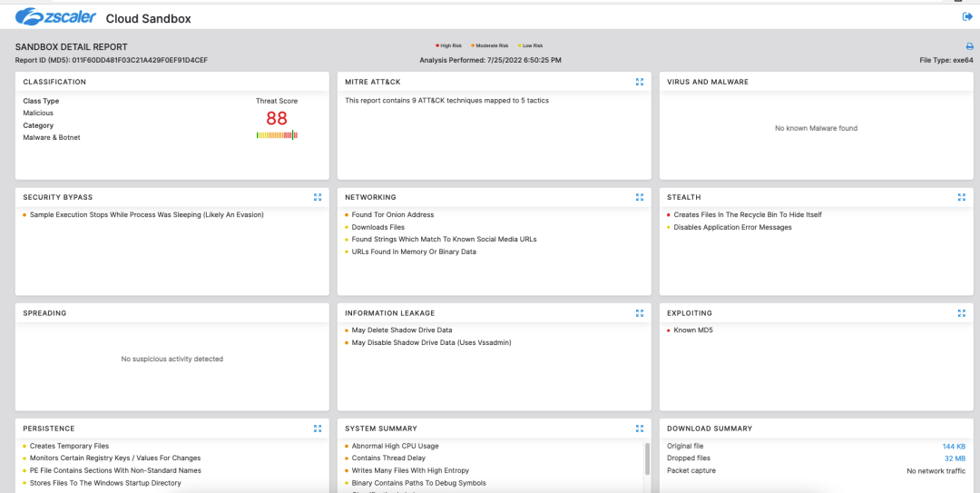This screenshot has height=493, width=980.
Task: Expand the Stealth panel
Action: point(962,197)
